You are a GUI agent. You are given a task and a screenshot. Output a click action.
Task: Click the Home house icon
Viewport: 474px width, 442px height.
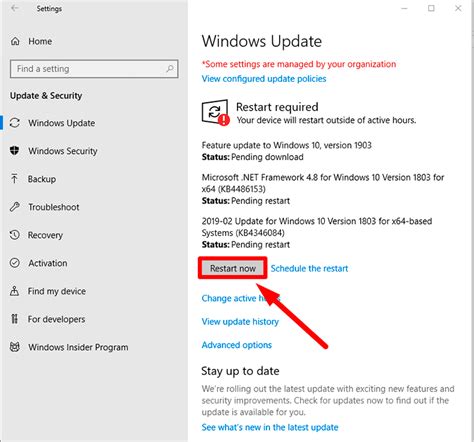tap(15, 41)
